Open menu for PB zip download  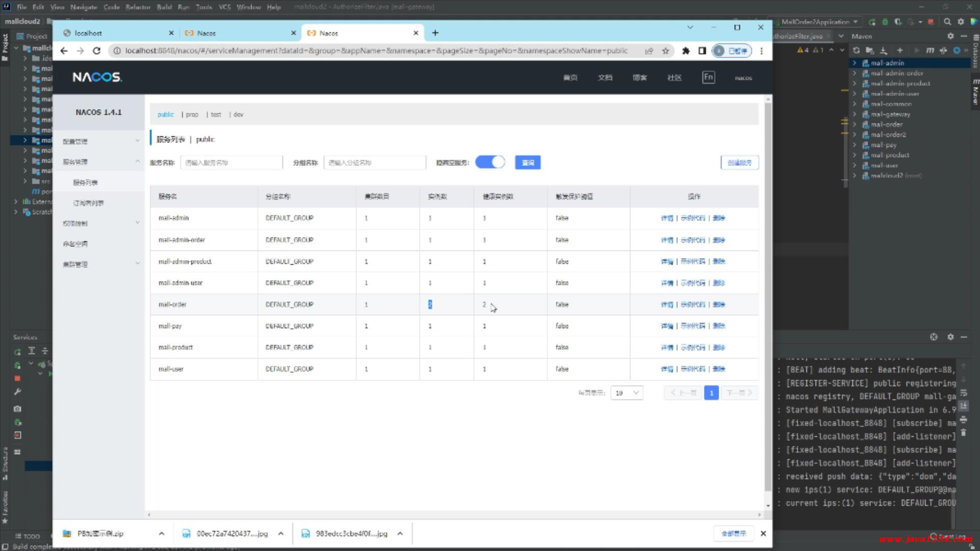[161, 534]
